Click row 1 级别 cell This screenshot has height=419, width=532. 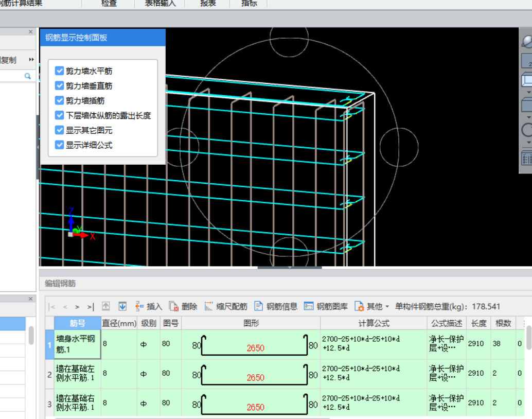click(149, 344)
